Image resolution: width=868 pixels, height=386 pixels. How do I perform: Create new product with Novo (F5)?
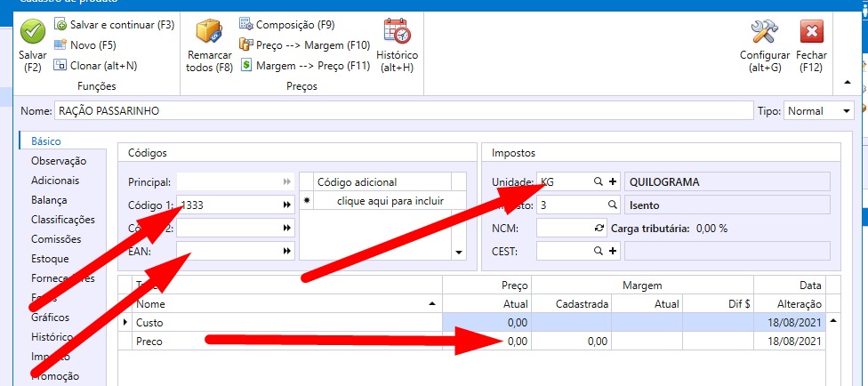85,44
